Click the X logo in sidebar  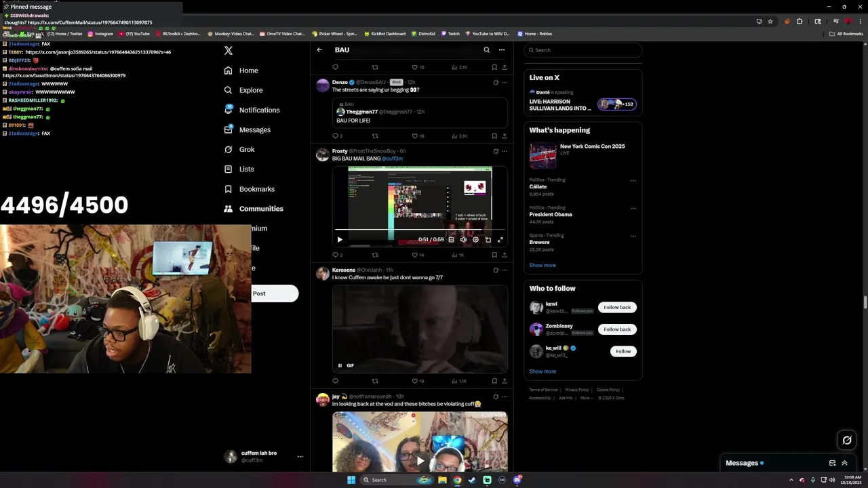click(x=229, y=50)
